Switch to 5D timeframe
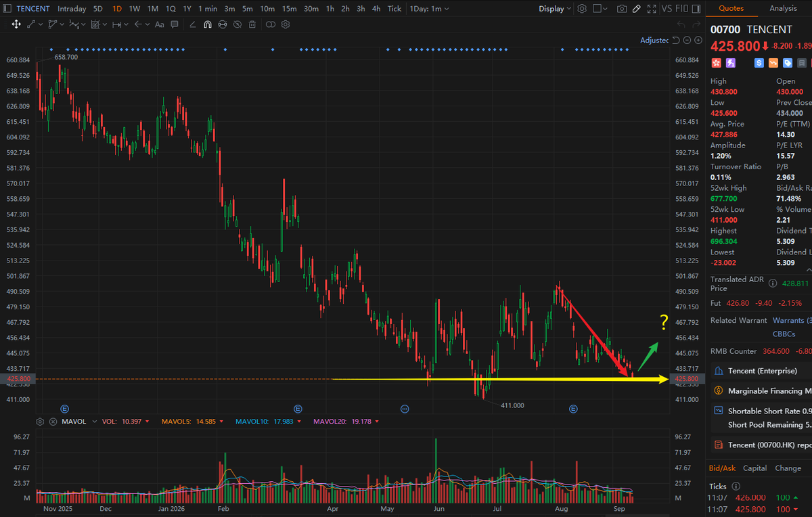 pos(98,9)
